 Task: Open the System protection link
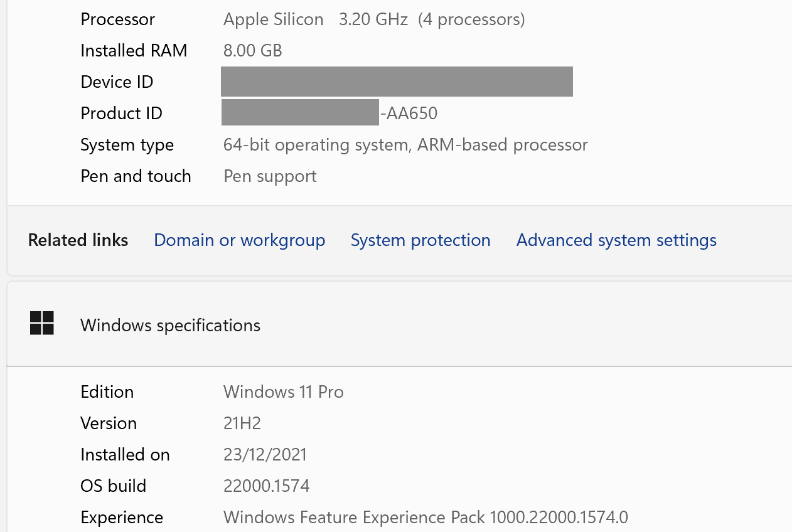tap(420, 240)
